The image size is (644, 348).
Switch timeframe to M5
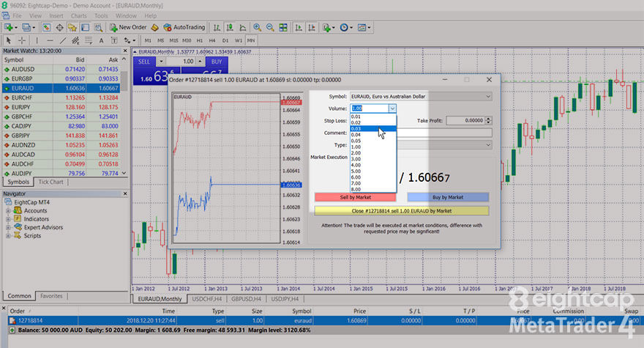[160, 40]
